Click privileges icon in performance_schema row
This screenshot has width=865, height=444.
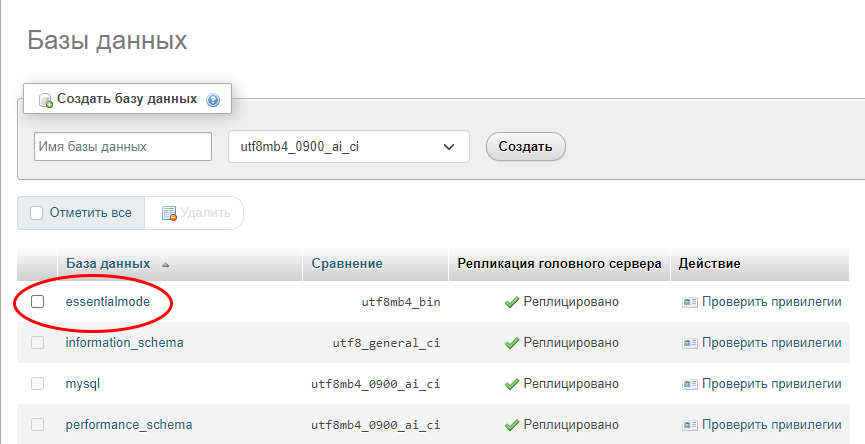[689, 425]
